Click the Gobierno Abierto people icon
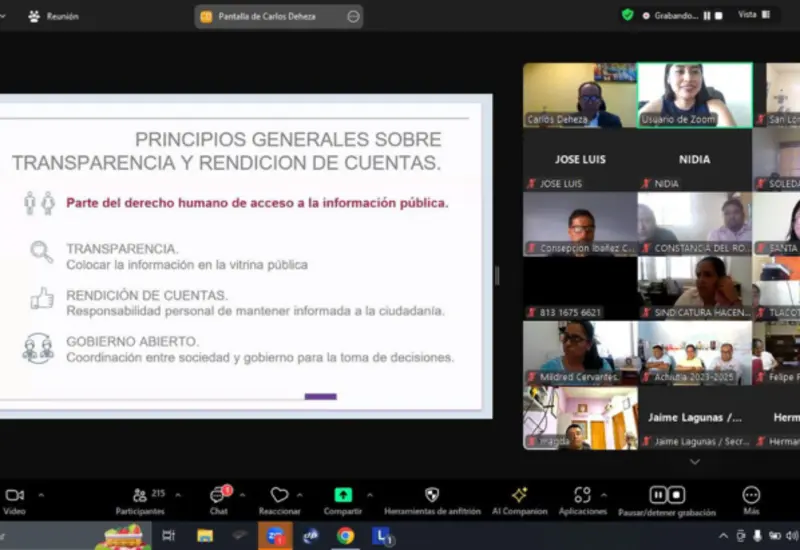This screenshot has height=550, width=800. [x=38, y=348]
